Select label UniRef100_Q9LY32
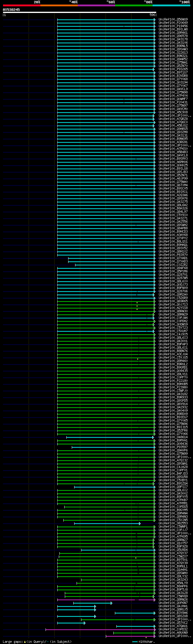 tap(173, 576)
